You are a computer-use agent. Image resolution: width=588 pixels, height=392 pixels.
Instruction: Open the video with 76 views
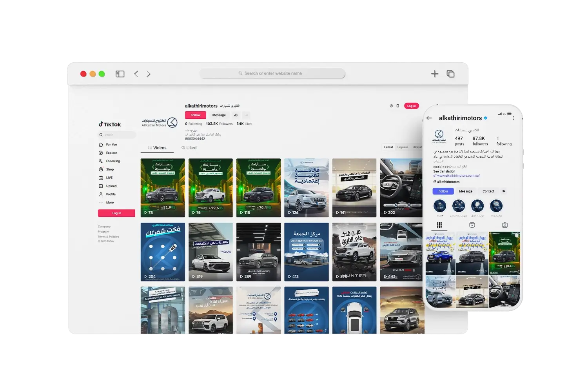(x=211, y=188)
